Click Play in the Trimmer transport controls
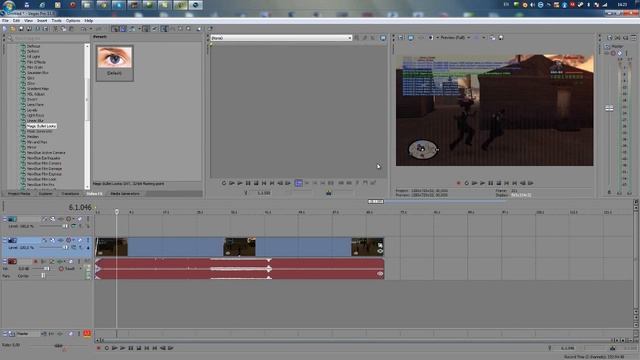 tap(240, 183)
